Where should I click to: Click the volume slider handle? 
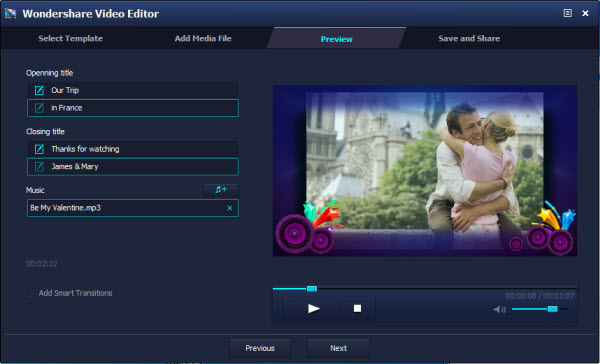point(552,309)
